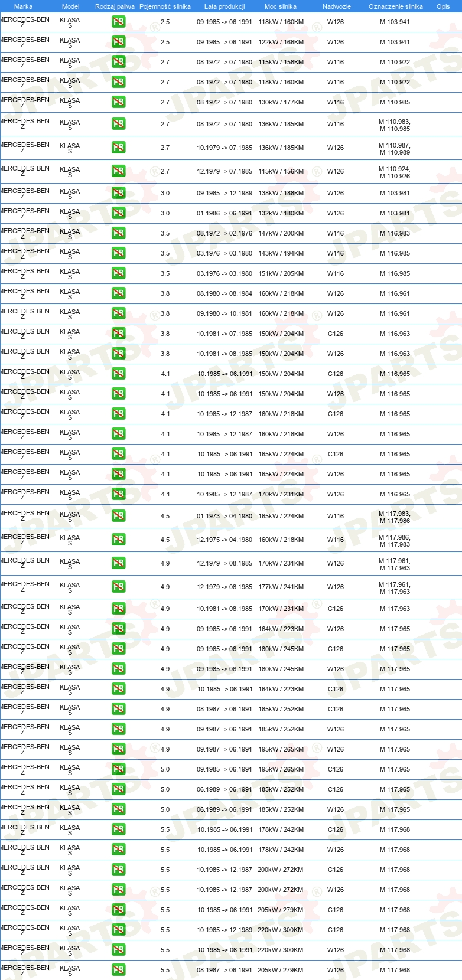Select the petrol icon in the 200kW / 272KM C126 row
The width and height of the screenshot is (462, 980).
(118, 870)
